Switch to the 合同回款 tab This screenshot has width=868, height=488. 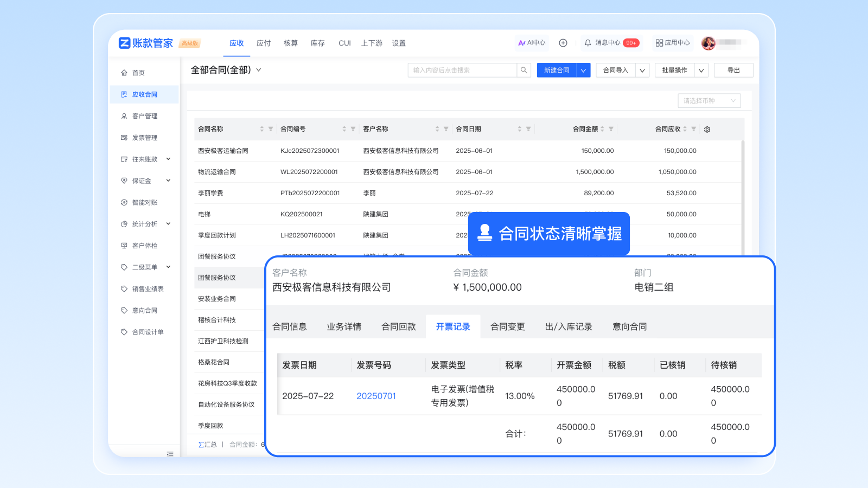(398, 327)
